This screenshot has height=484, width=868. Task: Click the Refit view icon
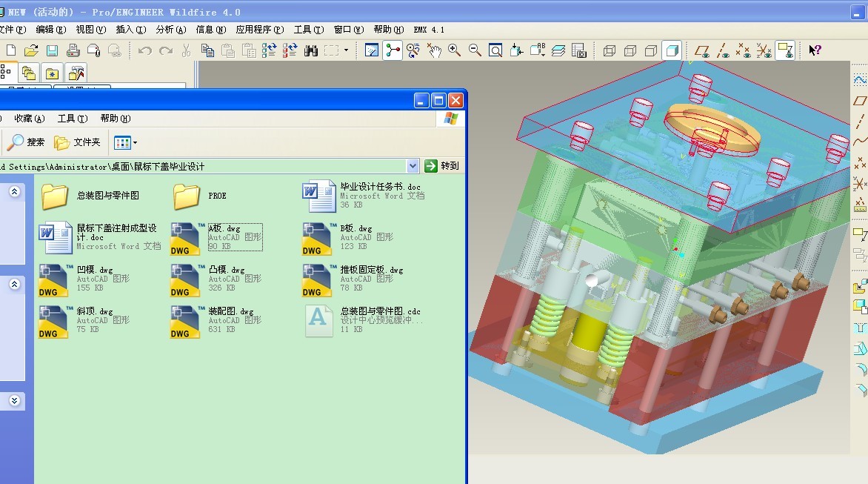(x=496, y=50)
